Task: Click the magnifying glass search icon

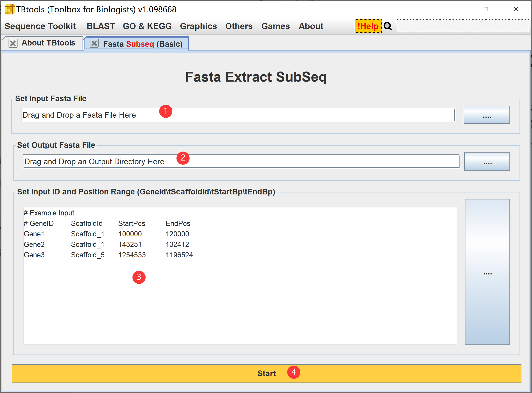Action: (x=388, y=26)
